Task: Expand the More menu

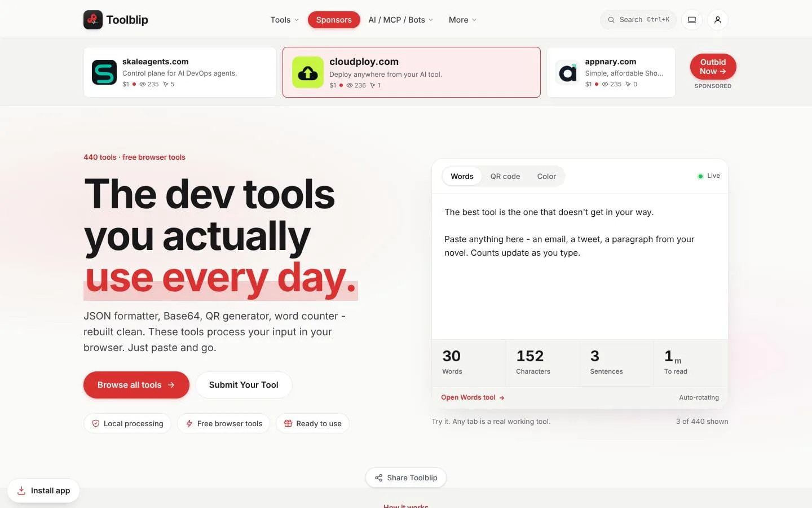Action: [x=462, y=20]
